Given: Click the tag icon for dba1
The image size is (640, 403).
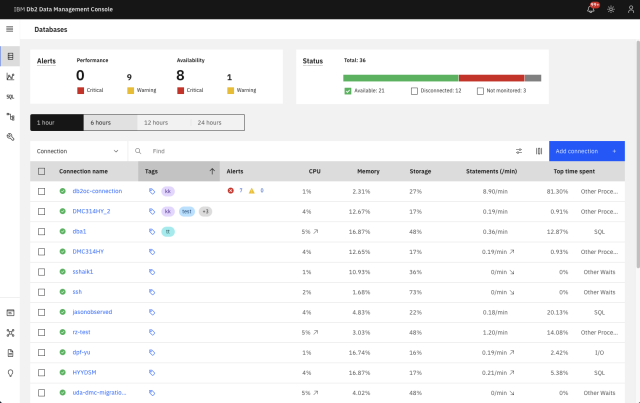Looking at the screenshot, I should pos(152,231).
